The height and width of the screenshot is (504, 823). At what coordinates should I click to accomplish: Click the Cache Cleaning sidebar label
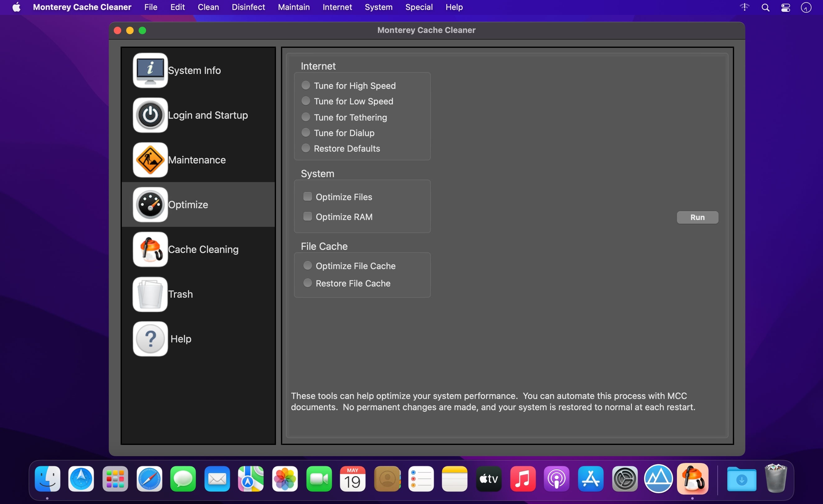pyautogui.click(x=203, y=250)
